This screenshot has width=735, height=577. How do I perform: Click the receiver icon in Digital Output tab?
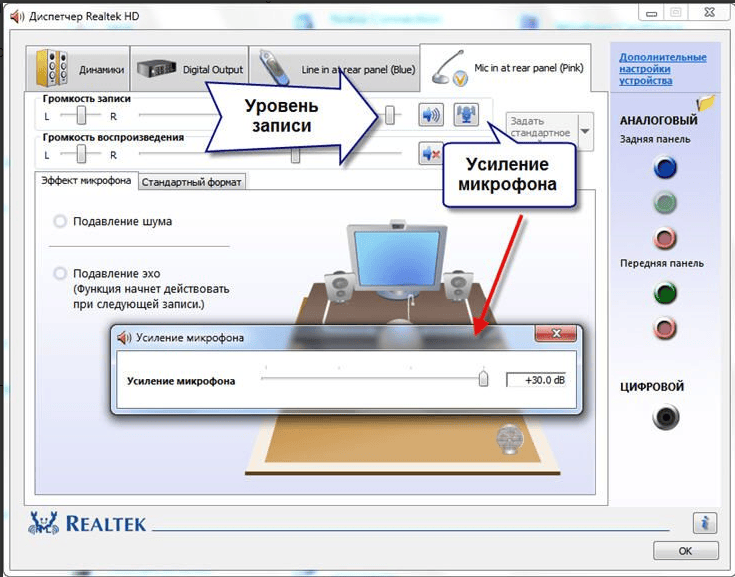[157, 68]
